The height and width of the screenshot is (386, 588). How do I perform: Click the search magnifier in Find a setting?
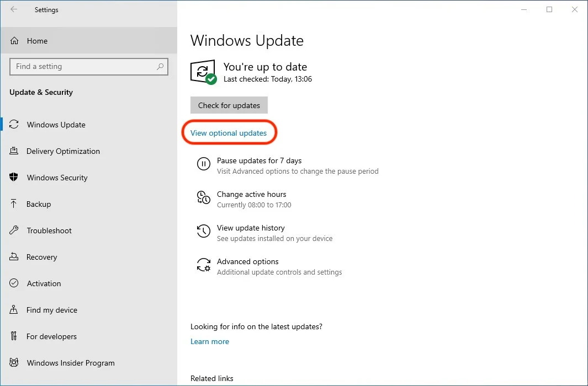click(160, 67)
